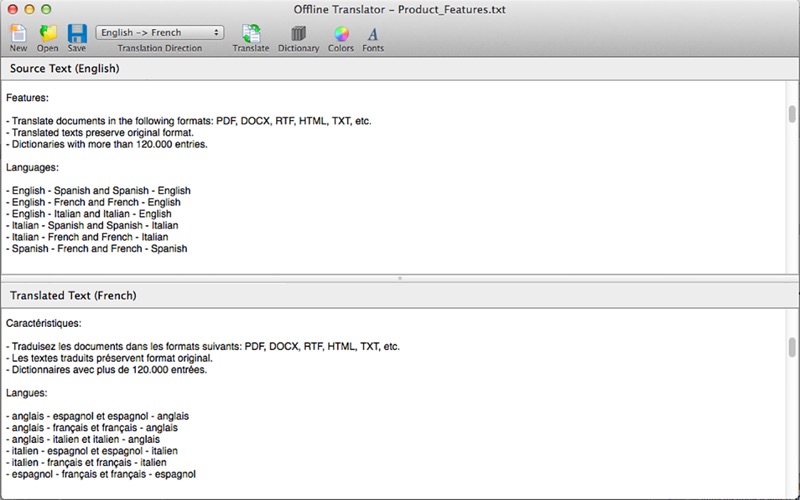Click the "Languages:" line in source text
The image size is (800, 500).
click(x=33, y=167)
